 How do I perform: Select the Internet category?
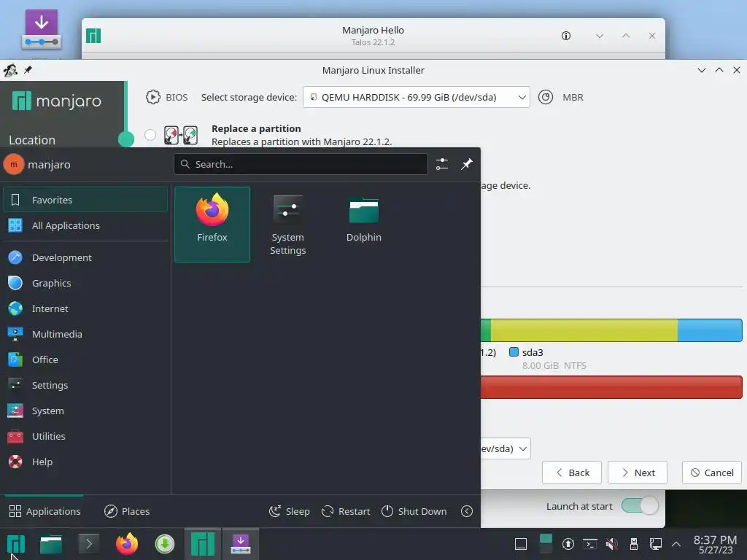pyautogui.click(x=85, y=308)
